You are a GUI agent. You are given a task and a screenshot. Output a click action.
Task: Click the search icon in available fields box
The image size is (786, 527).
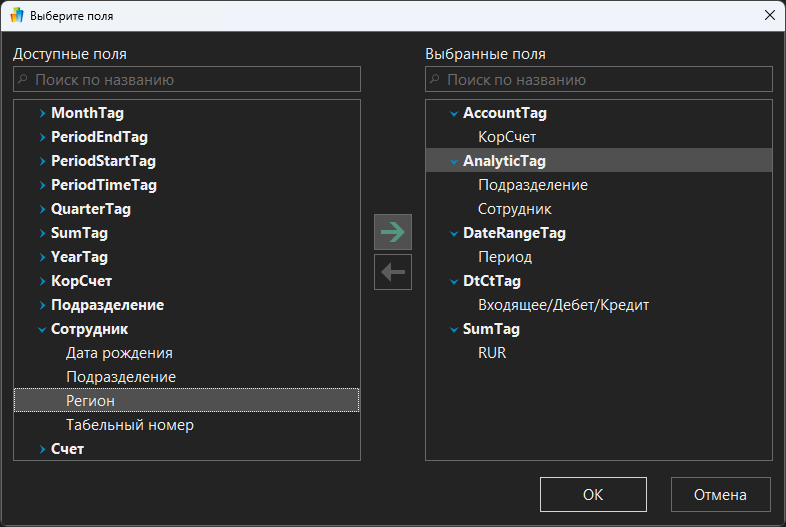[24, 80]
